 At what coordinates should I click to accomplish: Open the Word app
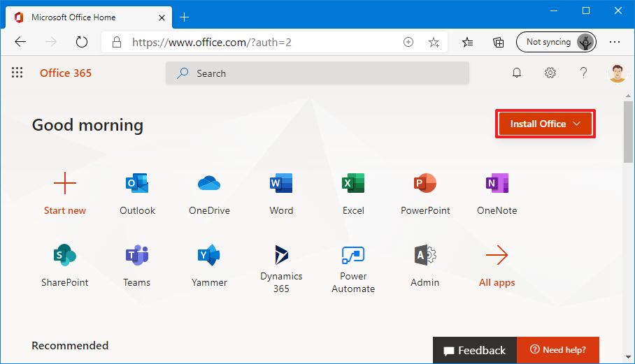click(x=280, y=184)
